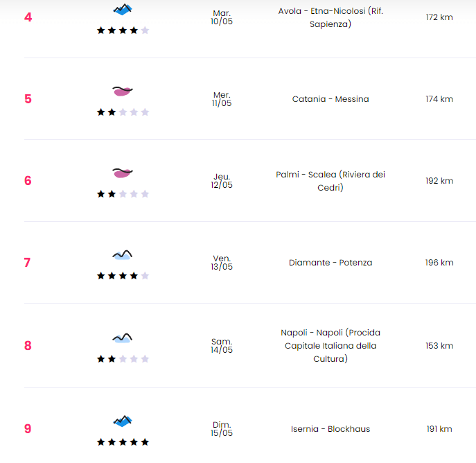Click stage number 7
The image size is (476, 463).
pos(28,263)
